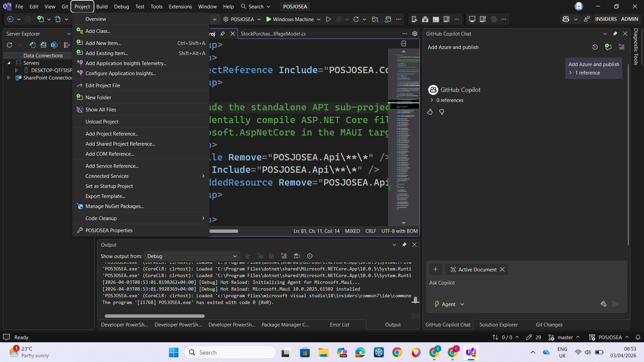Toggle Show All Files in project menu
Image resolution: width=644 pixels, height=362 pixels.
(101, 110)
